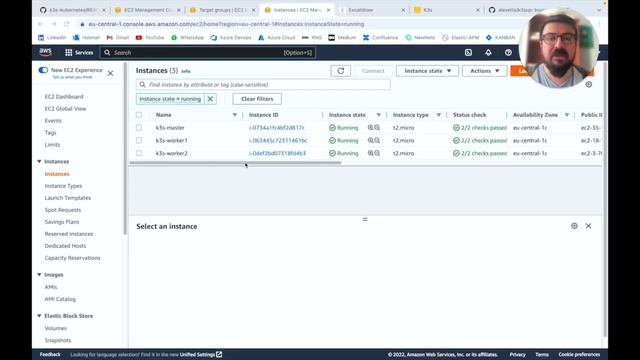Screen dimensions: 640x360
Task: Close the Select an instance pane
Action: pos(588,226)
